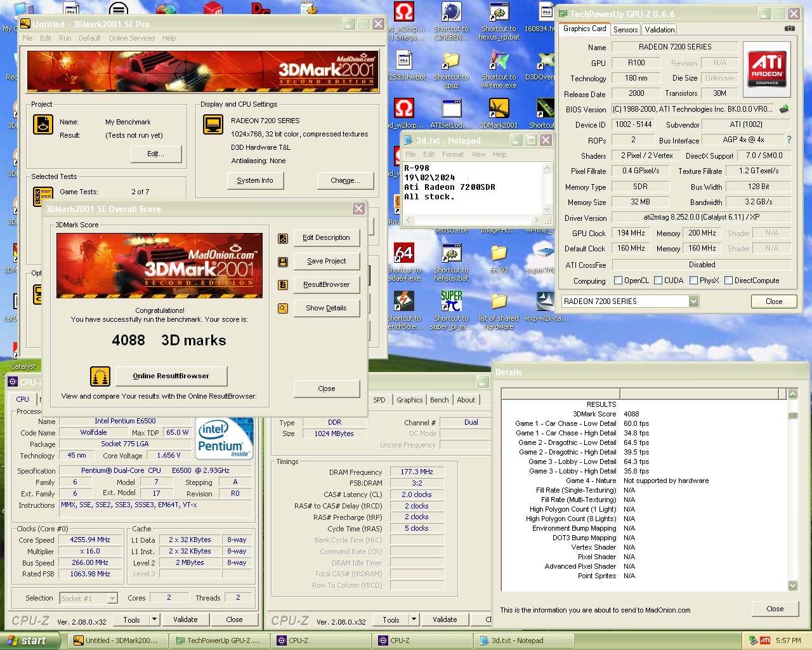Image resolution: width=812 pixels, height=650 pixels.
Task: Select the GPU-Z Graphics Card tab
Action: (x=584, y=29)
